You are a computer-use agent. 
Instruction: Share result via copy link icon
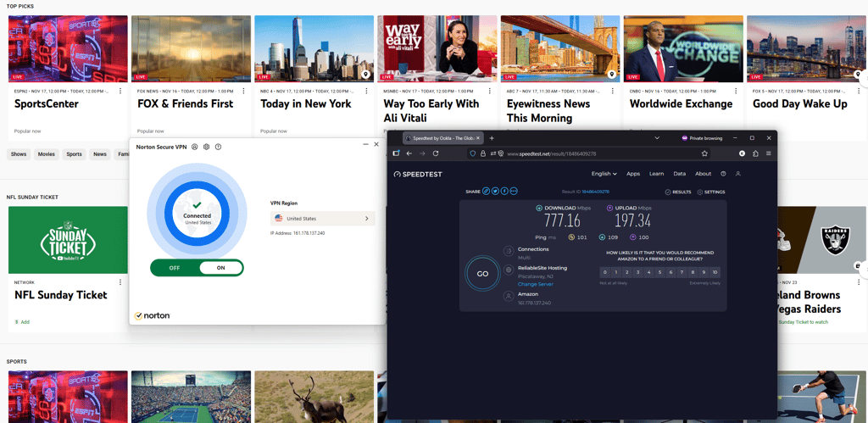pyautogui.click(x=486, y=191)
